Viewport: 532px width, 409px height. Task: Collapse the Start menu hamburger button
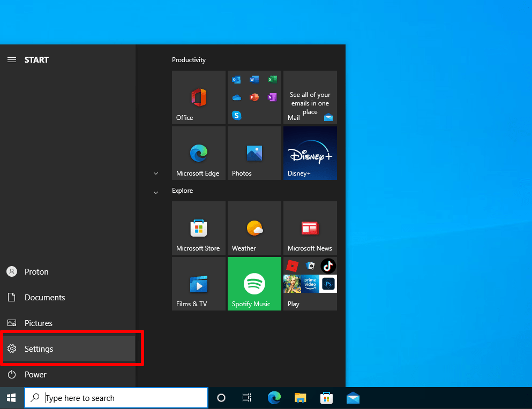12,59
